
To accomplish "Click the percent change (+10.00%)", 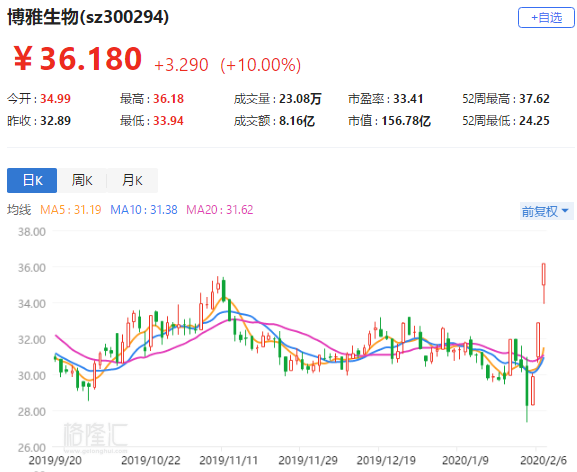I will (x=261, y=65).
